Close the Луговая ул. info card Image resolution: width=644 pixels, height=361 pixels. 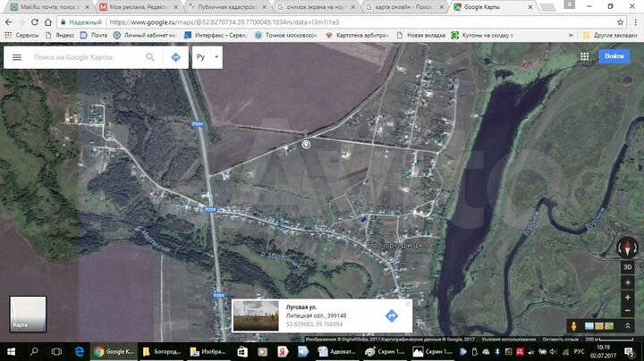pos(408,304)
